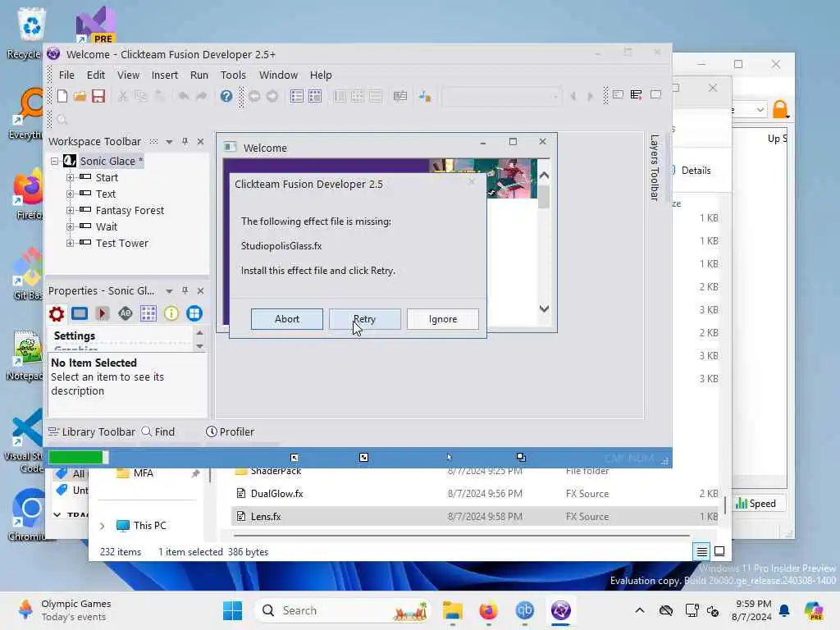Click the New file toolbar icon

click(x=62, y=96)
